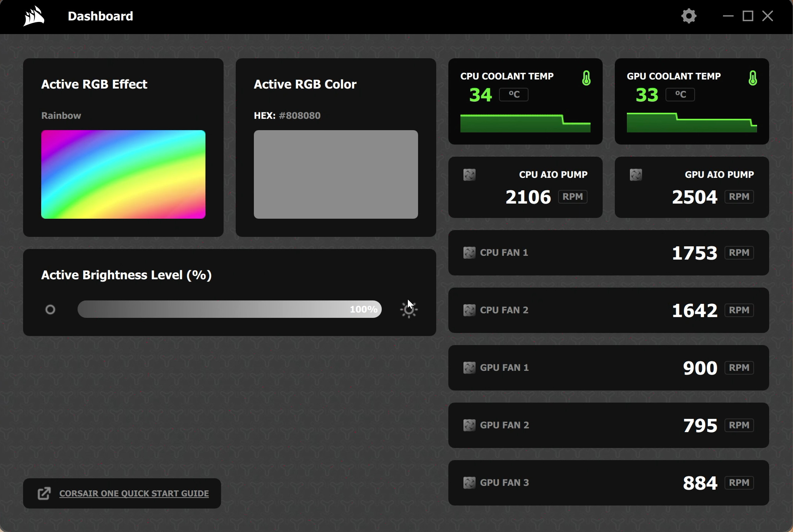
Task: Click the GPU coolant thermometer icon
Action: click(x=753, y=78)
